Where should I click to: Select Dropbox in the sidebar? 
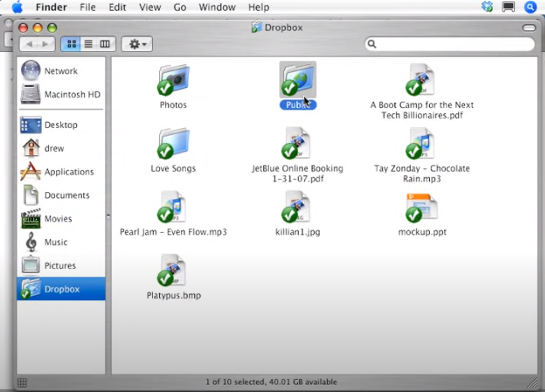pyautogui.click(x=61, y=289)
